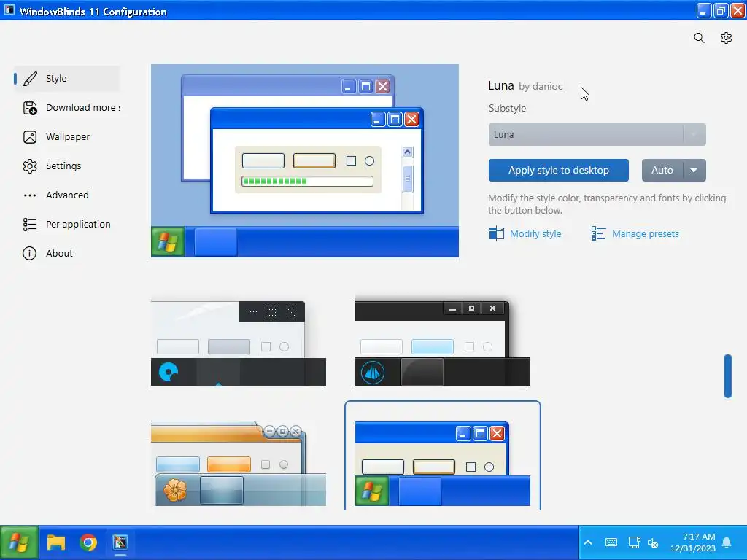Open the Advanced section
This screenshot has height=560, width=747.
point(67,195)
